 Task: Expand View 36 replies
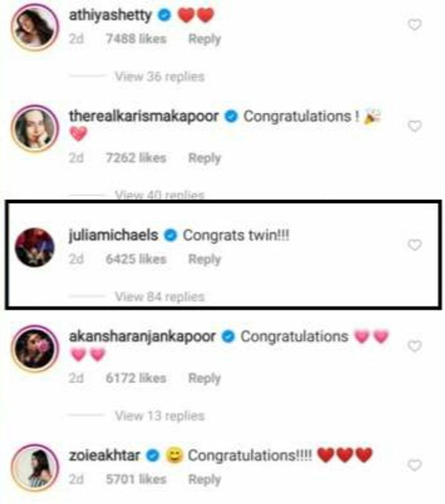tap(160, 77)
